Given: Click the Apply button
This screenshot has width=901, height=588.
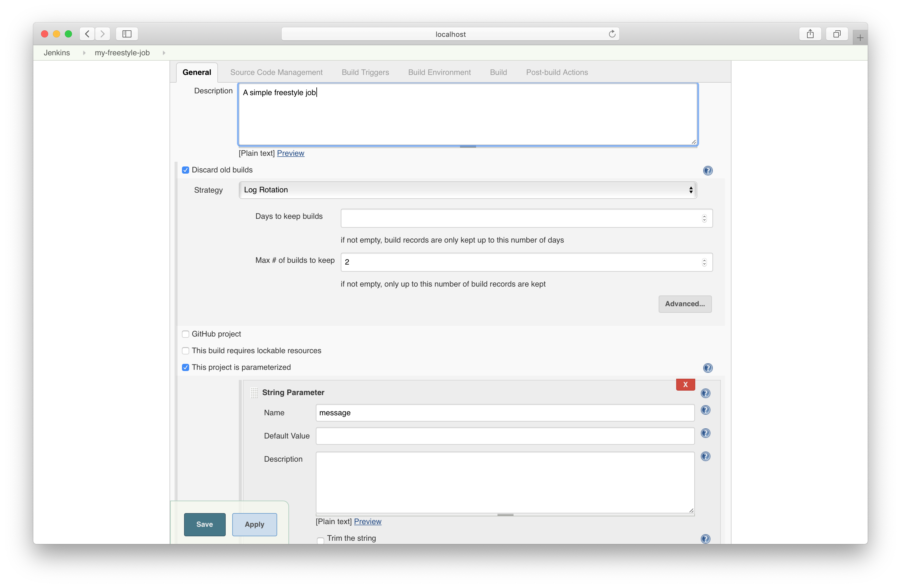Looking at the screenshot, I should click(x=255, y=524).
